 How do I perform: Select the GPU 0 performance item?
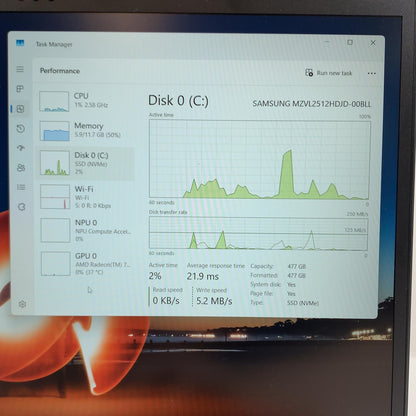coord(87,264)
